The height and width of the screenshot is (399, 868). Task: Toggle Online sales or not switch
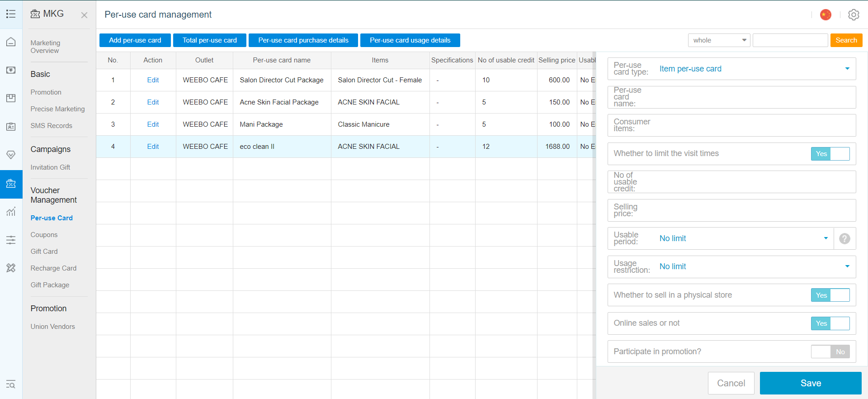pyautogui.click(x=830, y=323)
